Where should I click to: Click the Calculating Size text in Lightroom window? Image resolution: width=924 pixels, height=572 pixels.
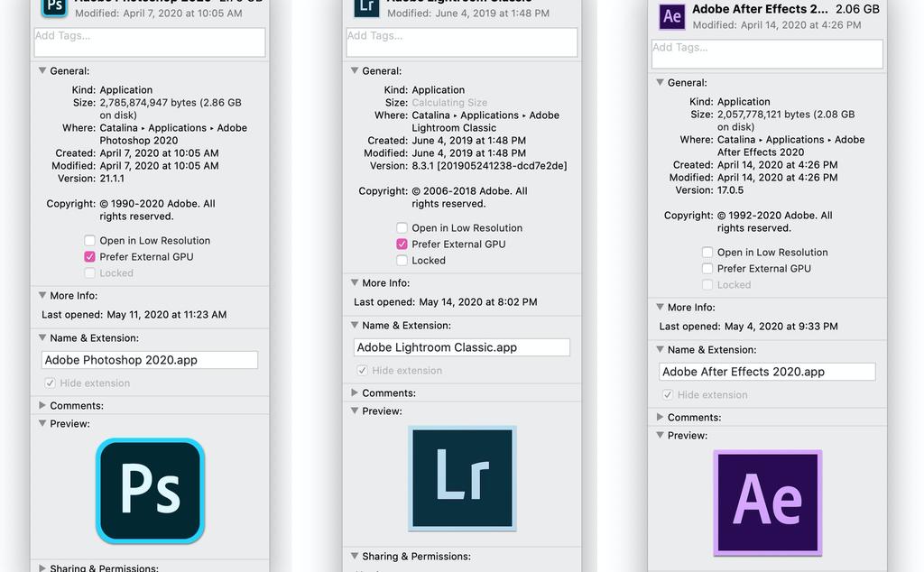(x=449, y=103)
